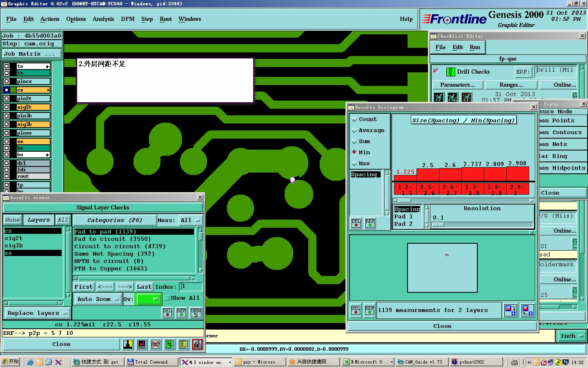Select the Min radio option

click(x=354, y=152)
